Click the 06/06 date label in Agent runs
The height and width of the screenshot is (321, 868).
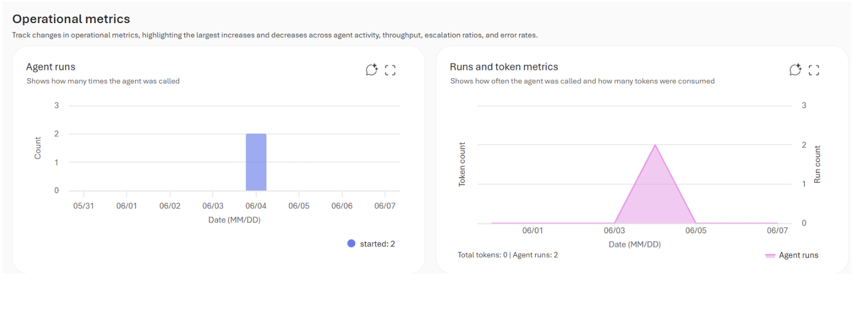pyautogui.click(x=342, y=206)
